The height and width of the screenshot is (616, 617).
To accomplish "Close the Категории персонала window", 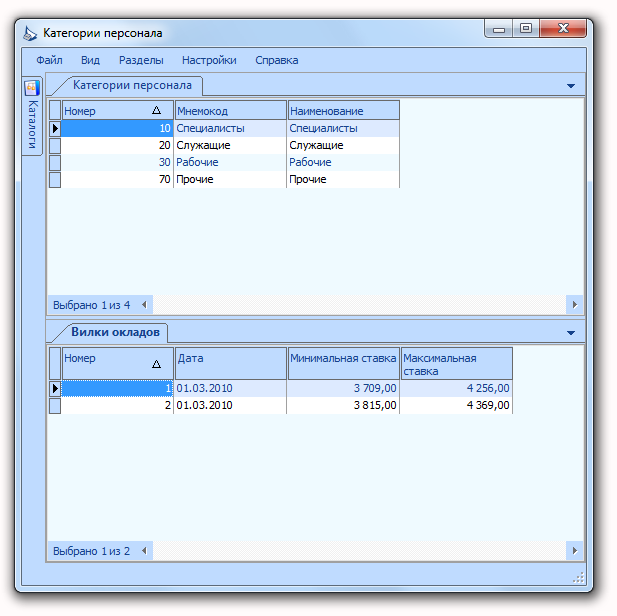I will coord(563,29).
